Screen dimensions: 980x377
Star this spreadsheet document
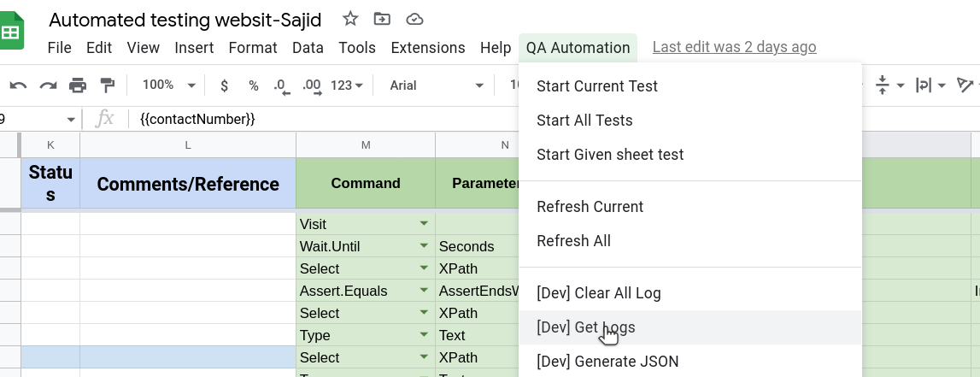[350, 19]
